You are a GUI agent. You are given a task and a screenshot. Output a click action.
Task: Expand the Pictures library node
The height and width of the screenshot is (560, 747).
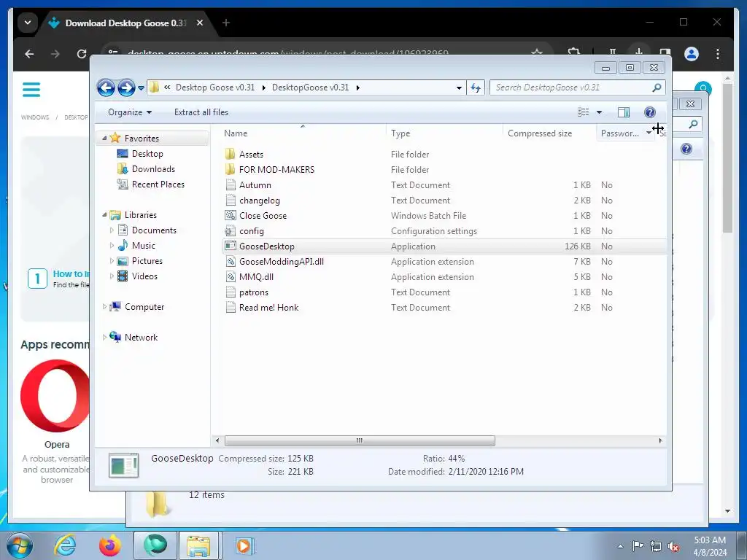click(x=112, y=261)
